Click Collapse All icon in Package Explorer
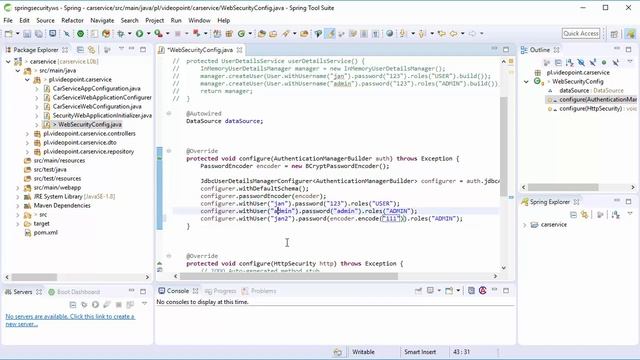 tap(80, 49)
